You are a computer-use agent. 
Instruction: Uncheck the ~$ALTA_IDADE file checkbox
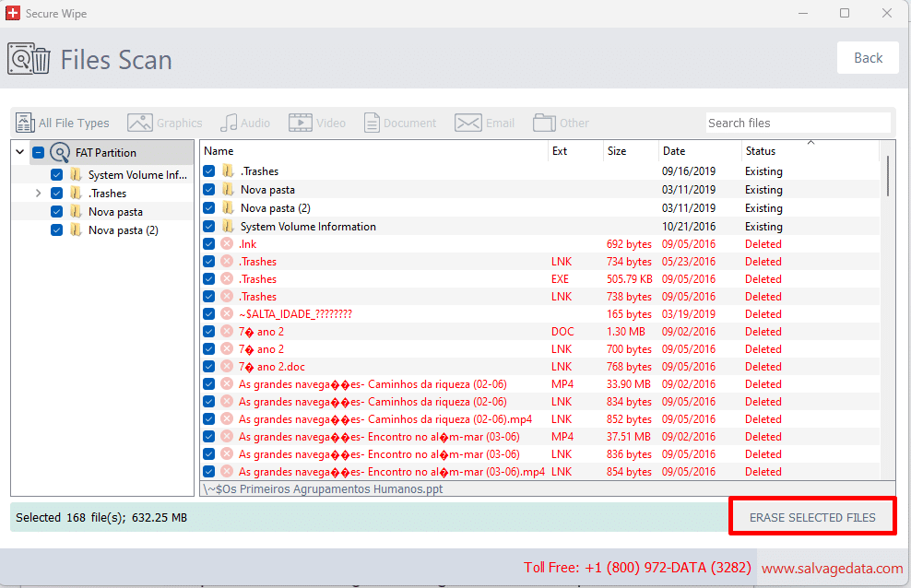click(209, 314)
